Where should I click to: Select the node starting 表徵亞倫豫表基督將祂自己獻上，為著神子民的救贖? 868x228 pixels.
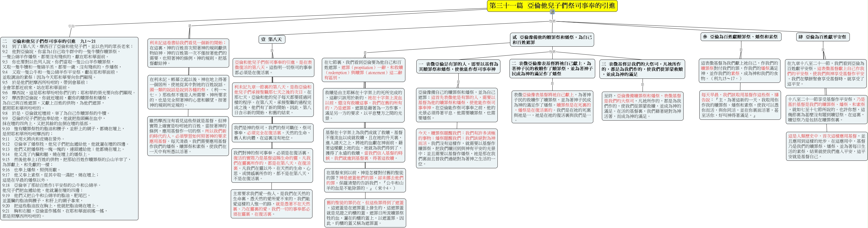click(552, 107)
